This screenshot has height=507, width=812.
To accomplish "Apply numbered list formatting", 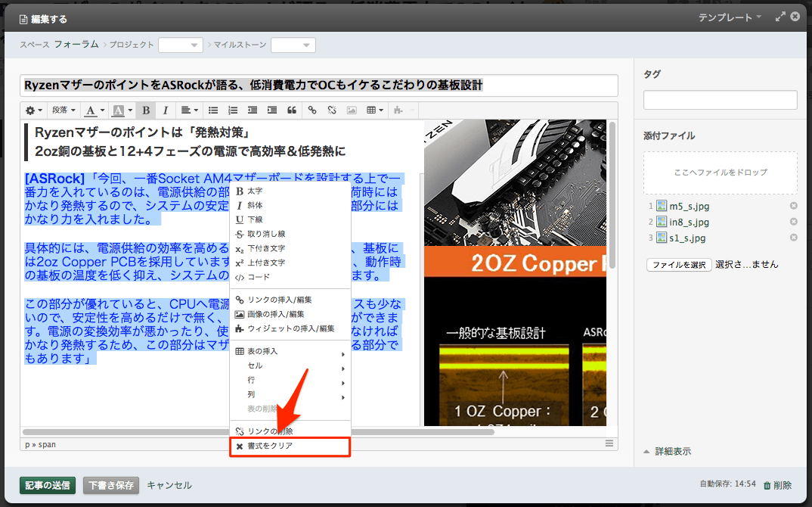I will (x=233, y=110).
